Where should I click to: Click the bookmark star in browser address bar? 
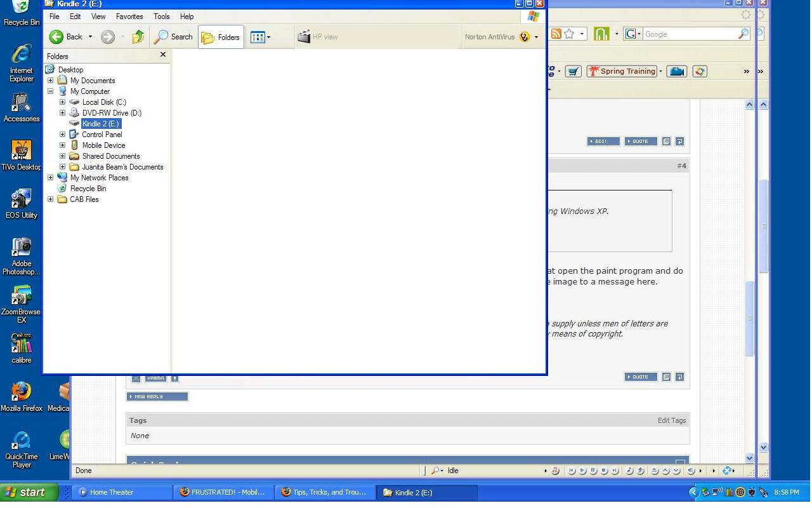(570, 34)
